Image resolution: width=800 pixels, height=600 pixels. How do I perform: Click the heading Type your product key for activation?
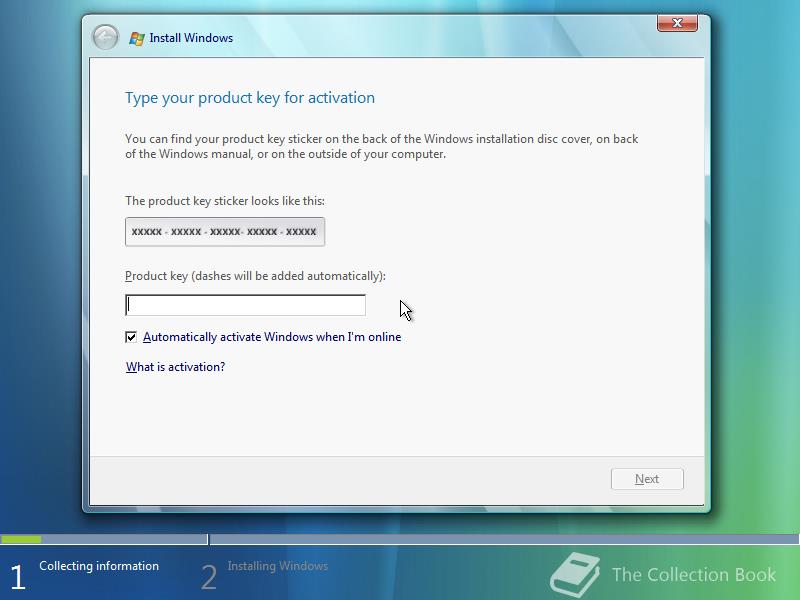[250, 97]
